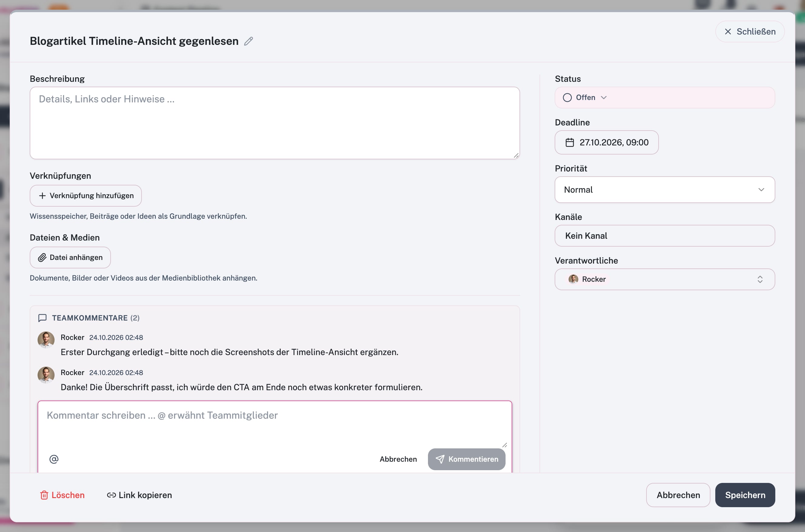Click the task title 'Blogartikel Timeline-Ansicht gegenlesen'
Screen dimensions: 805x532
(134, 41)
